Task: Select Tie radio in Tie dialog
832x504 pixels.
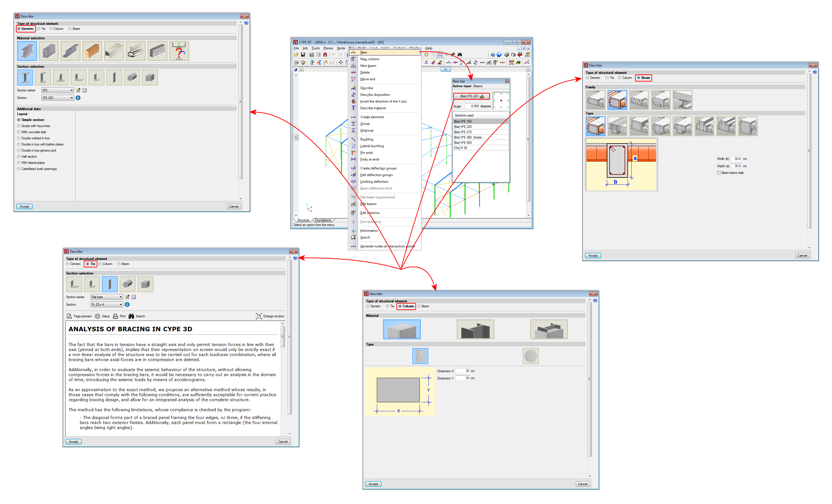Action: (88, 264)
